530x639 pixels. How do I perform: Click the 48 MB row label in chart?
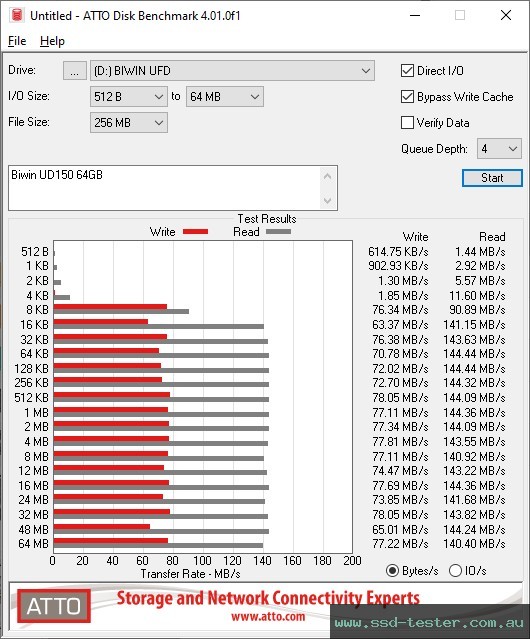tap(33, 529)
